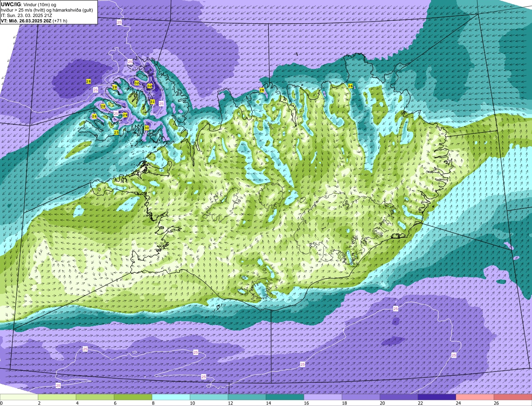Select the 8–10 m/s light cyan legend swatch

pyautogui.click(x=171, y=397)
